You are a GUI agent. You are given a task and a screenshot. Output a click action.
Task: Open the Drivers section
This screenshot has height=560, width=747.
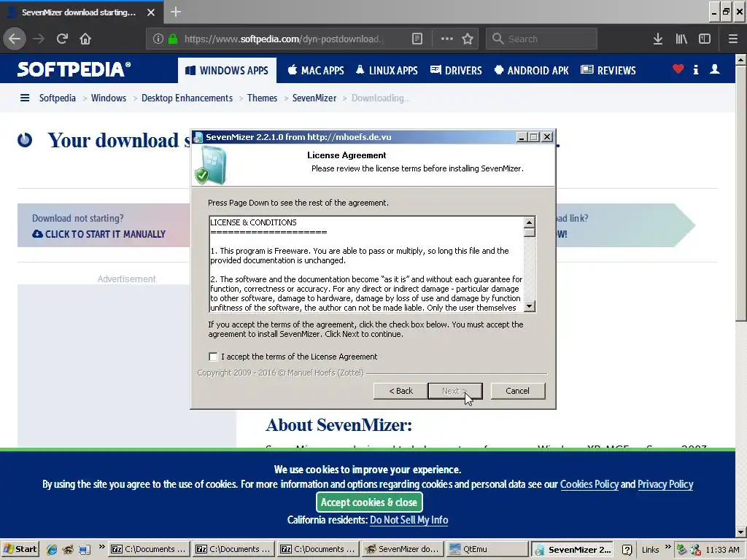pyautogui.click(x=456, y=71)
